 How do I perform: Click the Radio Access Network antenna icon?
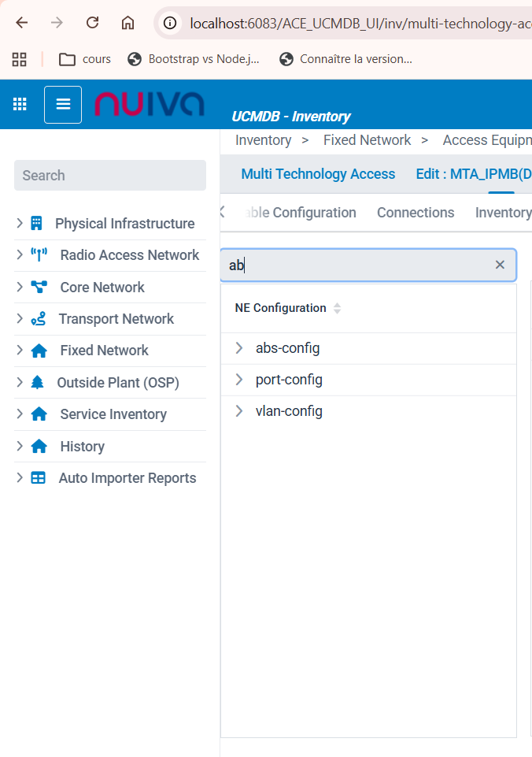tap(39, 255)
